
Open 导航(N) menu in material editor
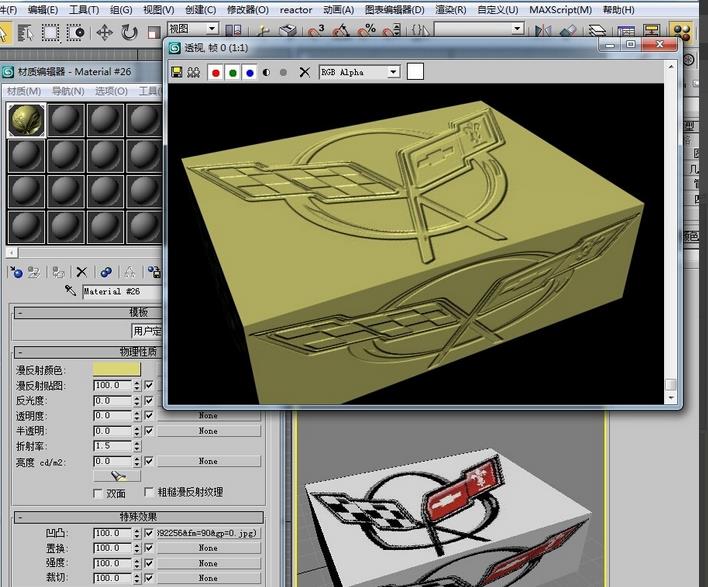coord(68,91)
